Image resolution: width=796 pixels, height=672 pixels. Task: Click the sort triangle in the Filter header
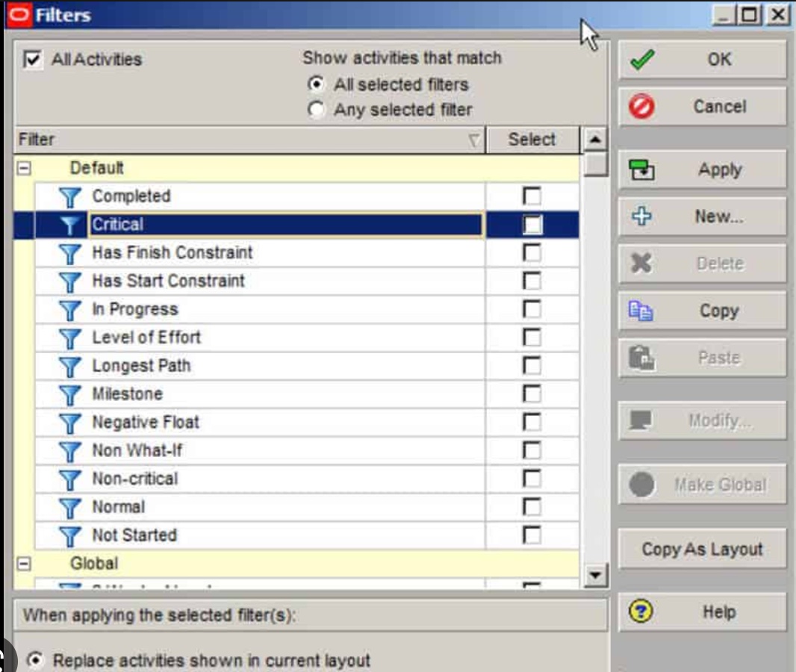click(473, 140)
